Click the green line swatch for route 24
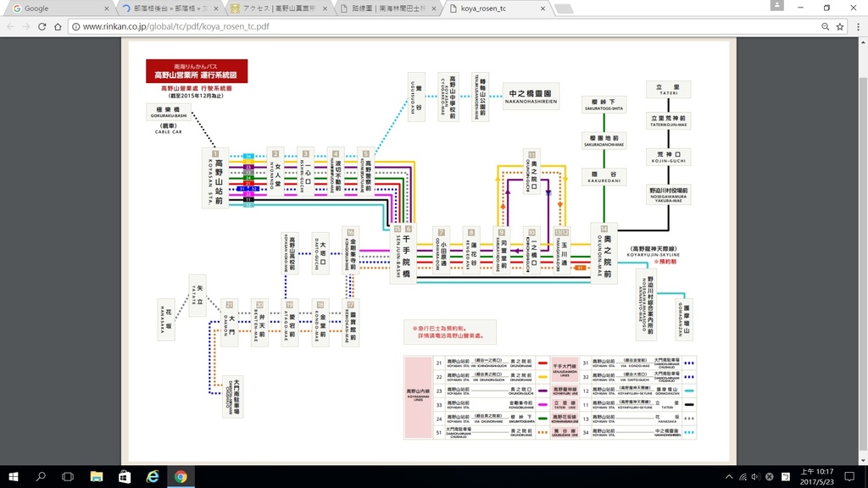Viewport: 868px width, 488px height. (543, 419)
